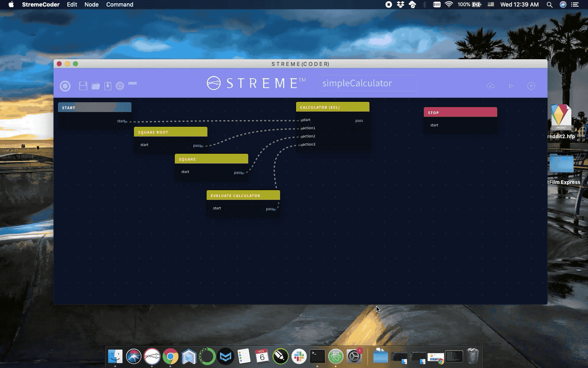Image resolution: width=588 pixels, height=368 pixels.
Task: Select the SQUARE ROOT node header
Action: pyautogui.click(x=171, y=132)
